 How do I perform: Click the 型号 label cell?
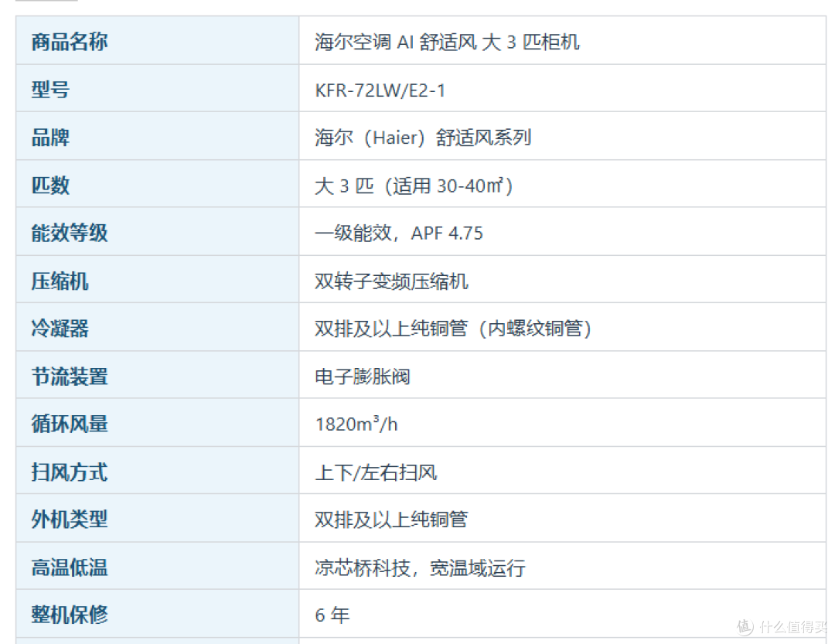157,88
